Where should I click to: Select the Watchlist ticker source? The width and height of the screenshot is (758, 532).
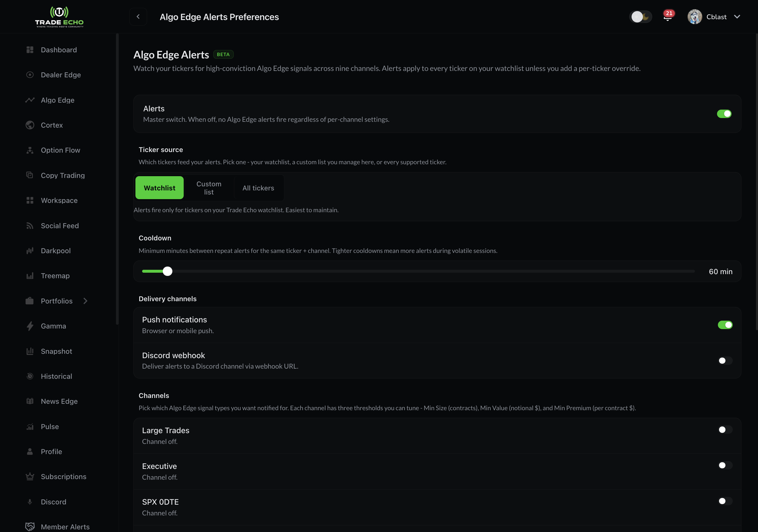[160, 188]
